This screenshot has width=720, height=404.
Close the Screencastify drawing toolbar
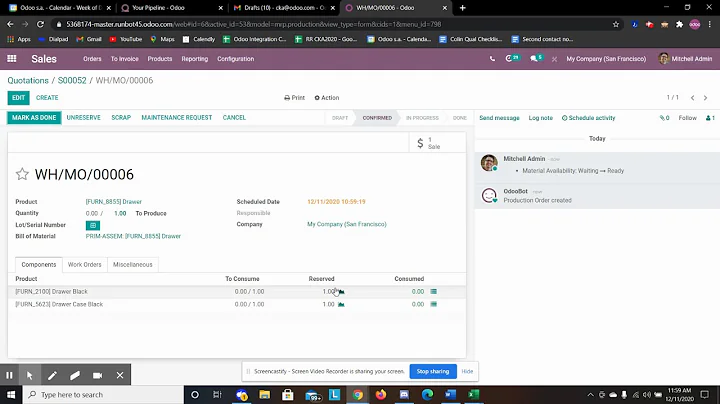120,375
